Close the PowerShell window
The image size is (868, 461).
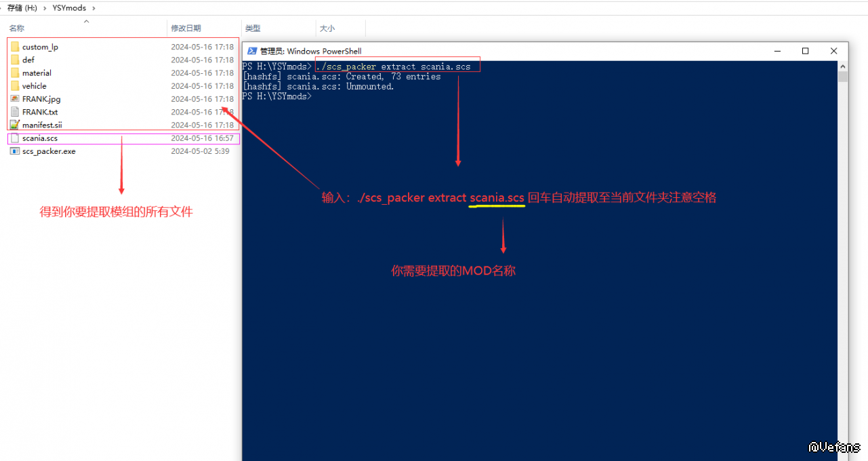pyautogui.click(x=834, y=51)
